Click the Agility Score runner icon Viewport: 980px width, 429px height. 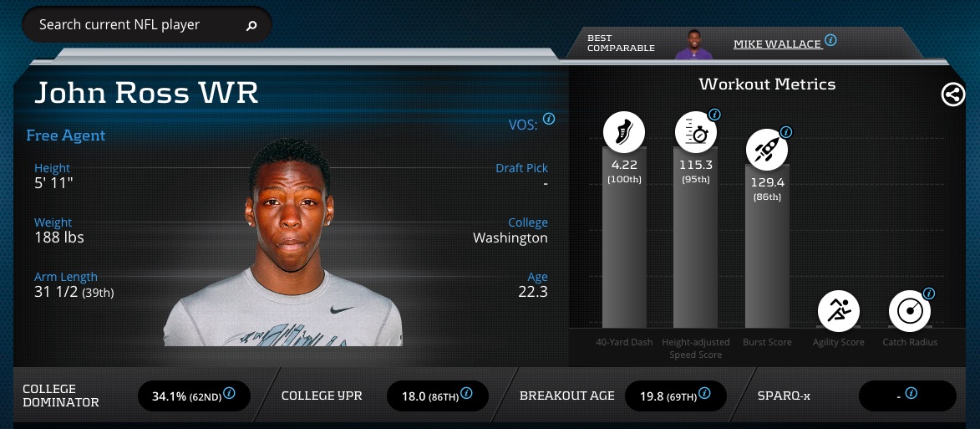tap(839, 310)
